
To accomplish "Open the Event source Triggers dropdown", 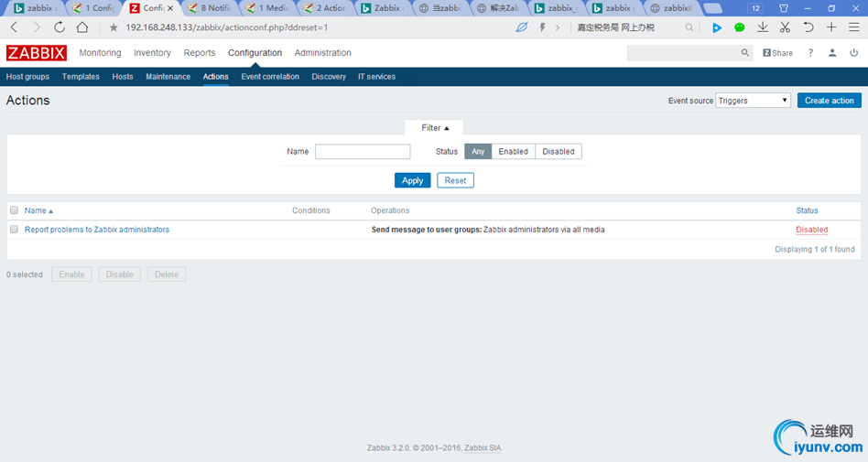I will [753, 101].
